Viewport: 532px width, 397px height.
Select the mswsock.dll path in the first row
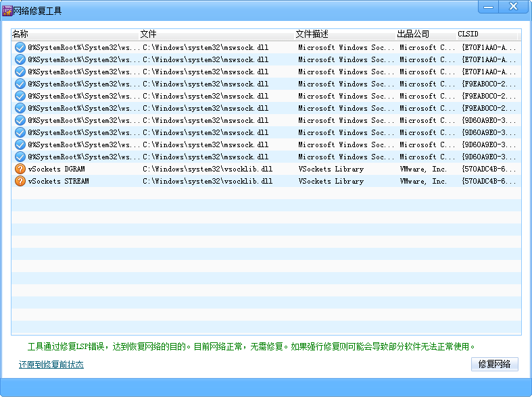coord(205,47)
